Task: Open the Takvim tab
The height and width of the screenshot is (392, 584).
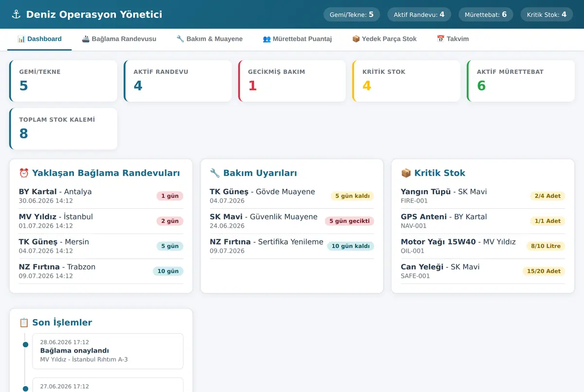Action: (x=453, y=39)
